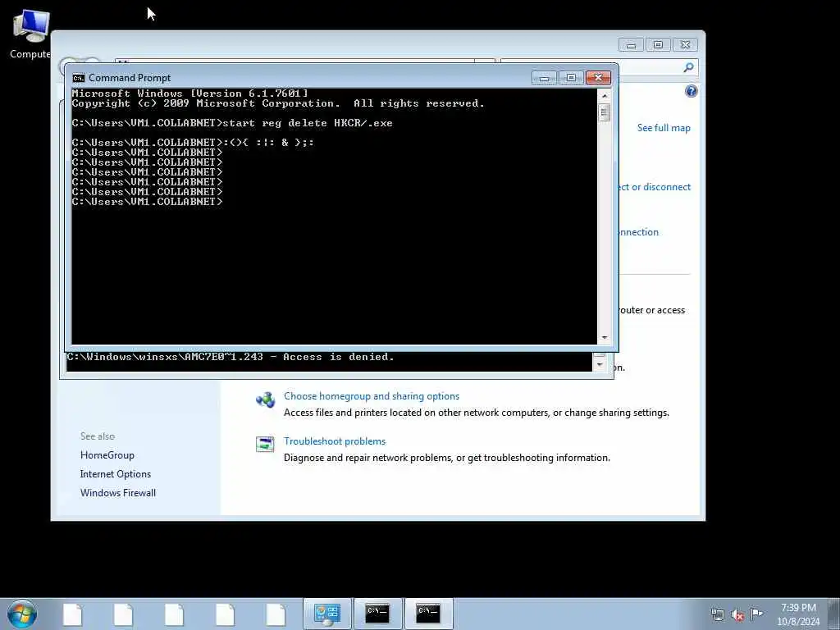Click the Troubleshoot problems icon
This screenshot has height=630, width=840.
click(x=265, y=444)
